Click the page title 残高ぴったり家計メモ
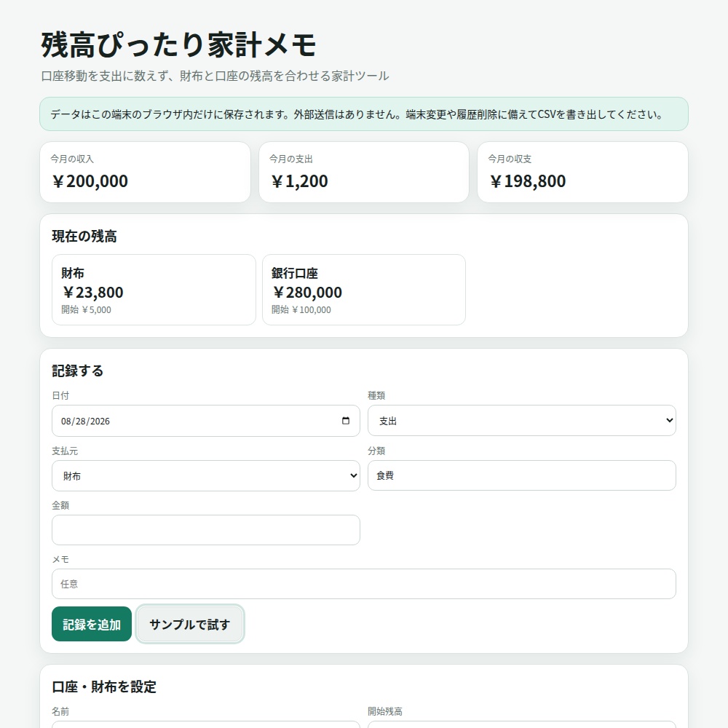 [x=179, y=45]
